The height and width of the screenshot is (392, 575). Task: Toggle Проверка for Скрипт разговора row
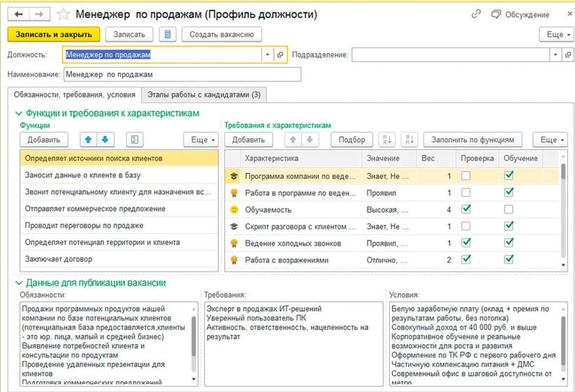(x=465, y=226)
